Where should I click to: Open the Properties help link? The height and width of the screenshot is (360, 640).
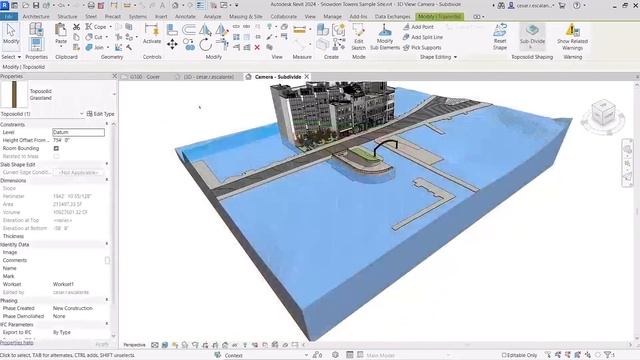click(17, 343)
